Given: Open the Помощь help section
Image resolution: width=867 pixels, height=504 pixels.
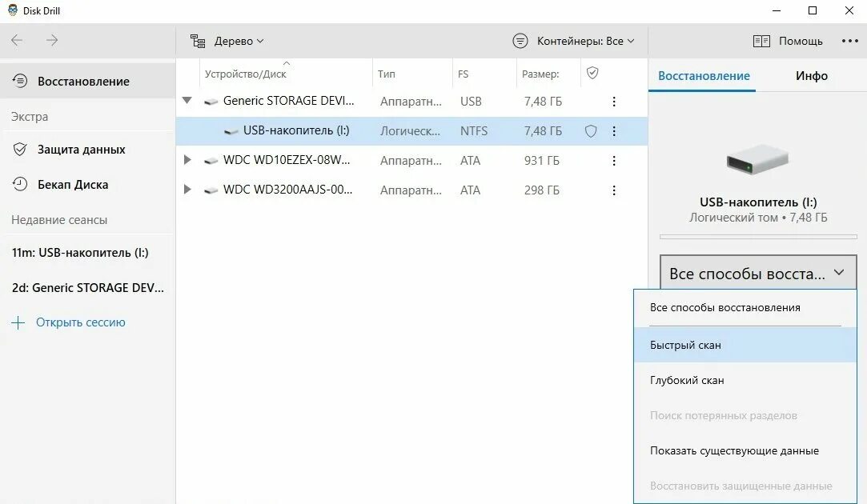Looking at the screenshot, I should (x=788, y=41).
